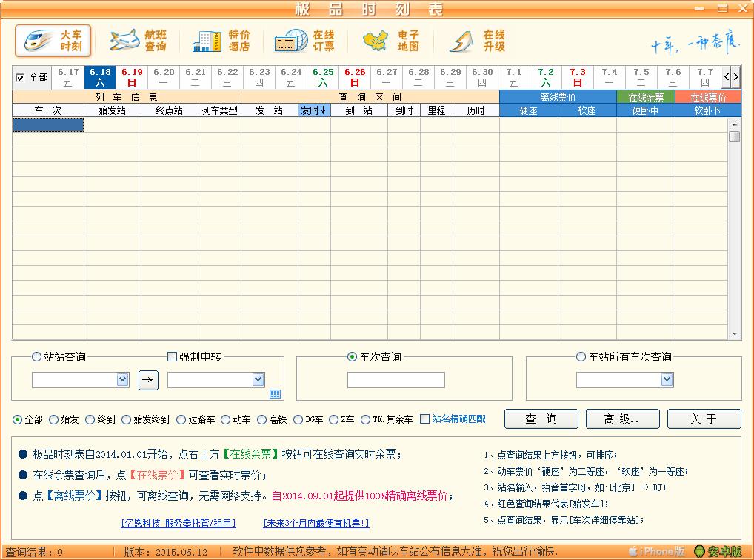The width and height of the screenshot is (754, 560).
Task: Open the 航班查询 flight search tool
Action: (x=138, y=41)
